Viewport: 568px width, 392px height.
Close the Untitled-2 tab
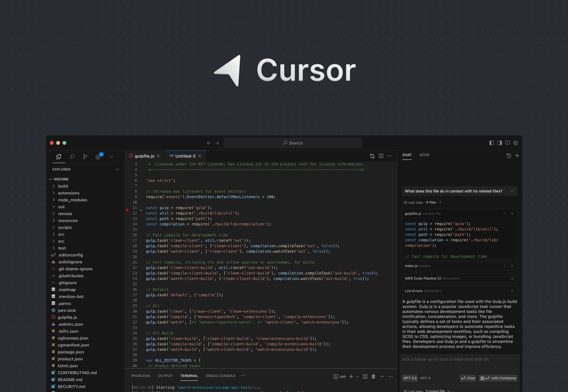point(199,156)
